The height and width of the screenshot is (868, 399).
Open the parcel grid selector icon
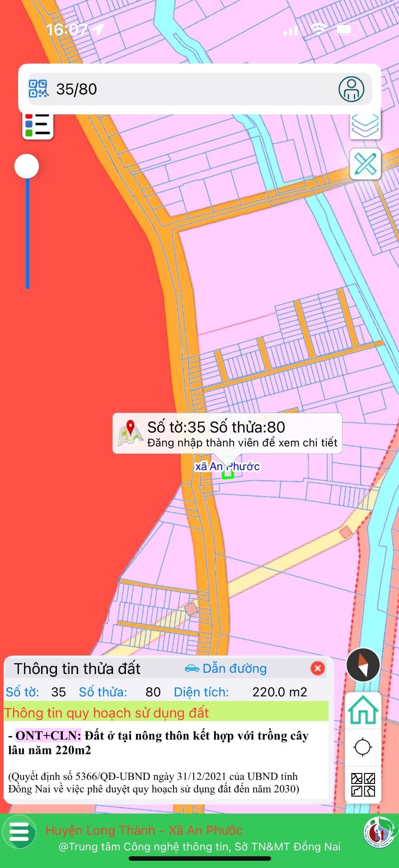click(x=363, y=784)
